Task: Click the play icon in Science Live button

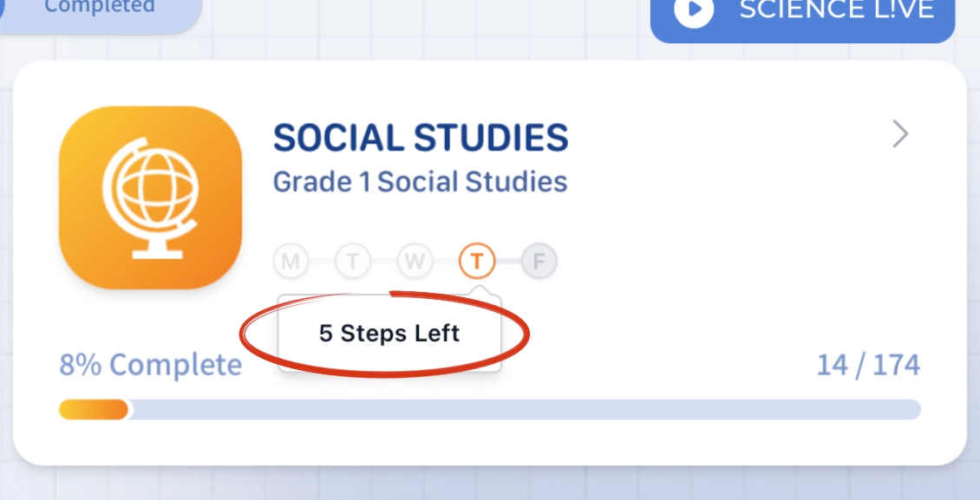Action: coord(694,10)
